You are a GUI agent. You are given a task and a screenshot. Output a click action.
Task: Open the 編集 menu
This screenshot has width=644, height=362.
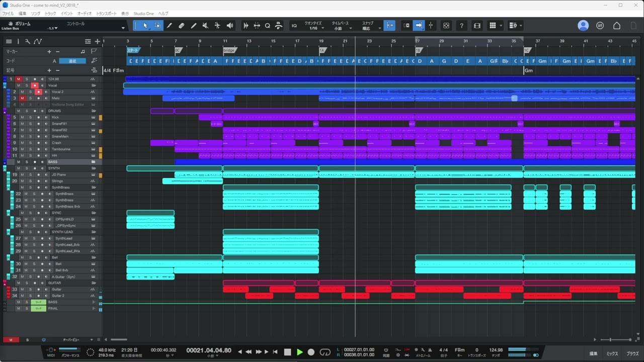pos(22,14)
